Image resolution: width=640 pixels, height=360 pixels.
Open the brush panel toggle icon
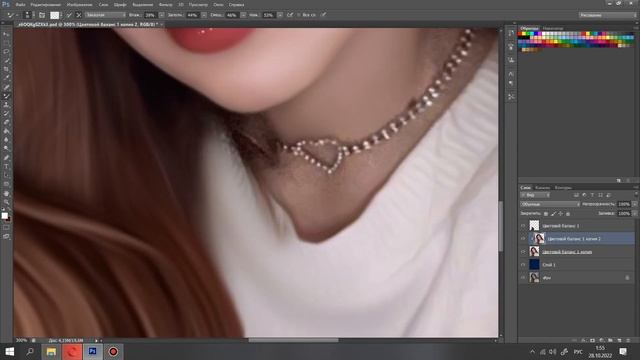click(x=42, y=15)
